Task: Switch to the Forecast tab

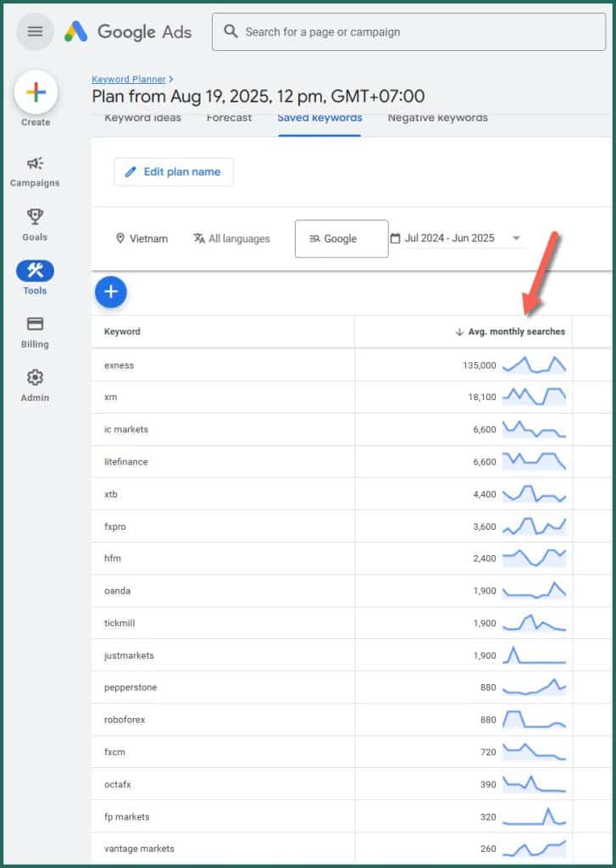Action: 229,119
